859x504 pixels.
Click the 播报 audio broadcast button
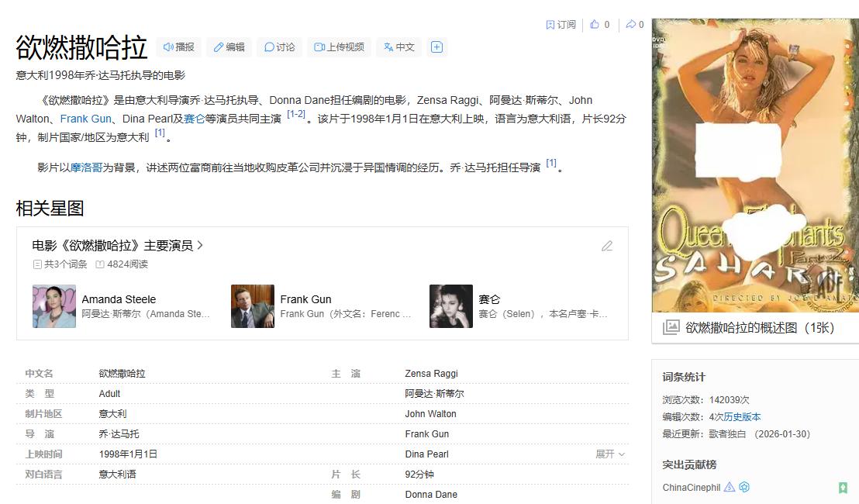point(178,47)
